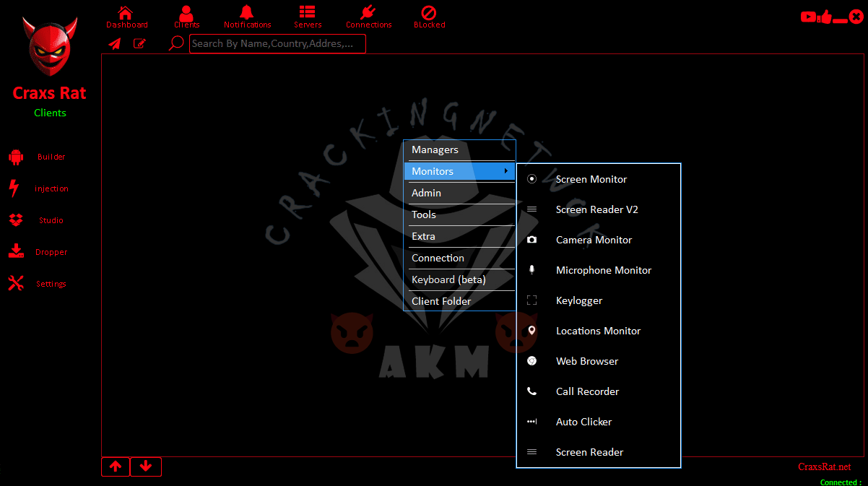Open the Dropper download icon
Screen dimensions: 868x486
point(16,252)
